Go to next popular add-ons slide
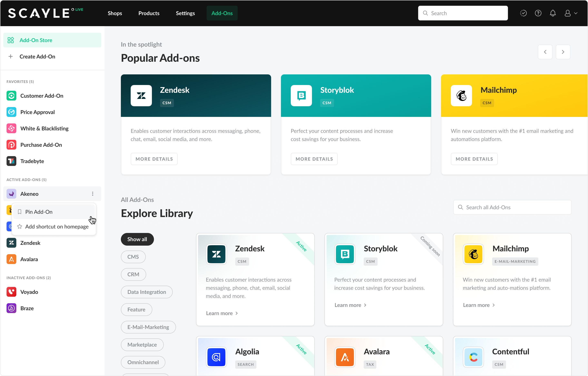This screenshot has width=588, height=376. [x=563, y=52]
